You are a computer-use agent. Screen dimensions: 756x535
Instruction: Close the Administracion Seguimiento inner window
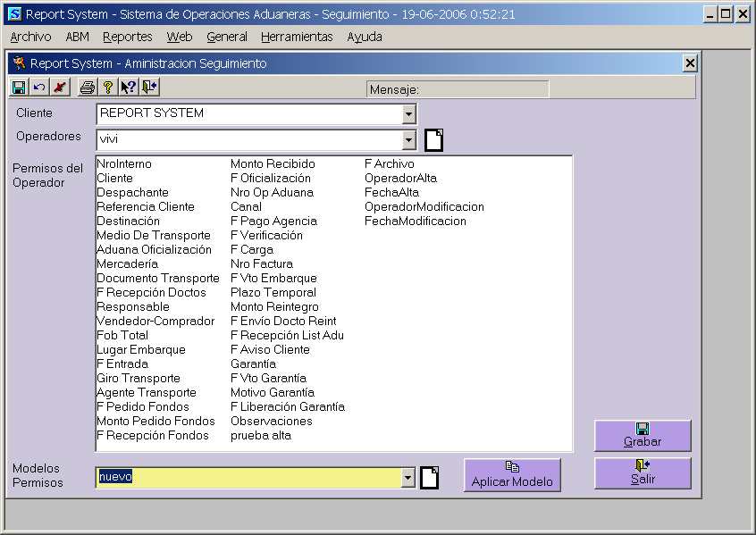[690, 63]
